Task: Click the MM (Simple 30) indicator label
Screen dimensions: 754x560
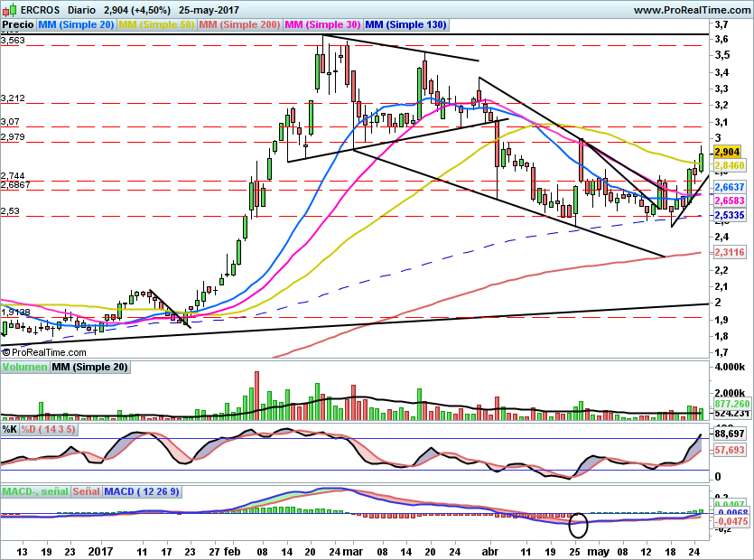Action: [x=323, y=25]
